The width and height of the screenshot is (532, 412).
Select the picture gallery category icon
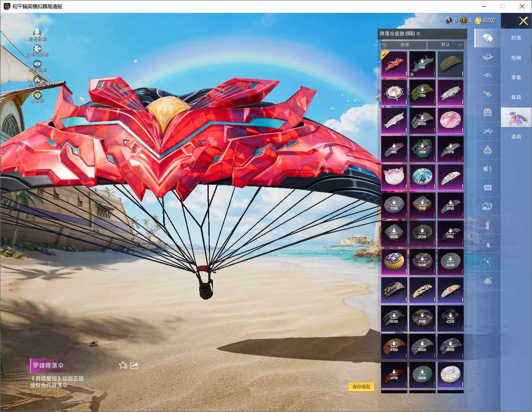[487, 206]
